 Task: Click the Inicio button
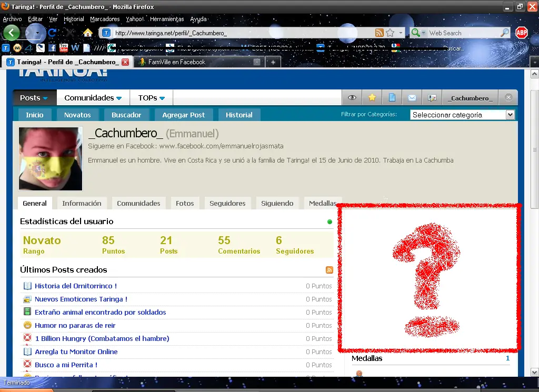click(35, 115)
